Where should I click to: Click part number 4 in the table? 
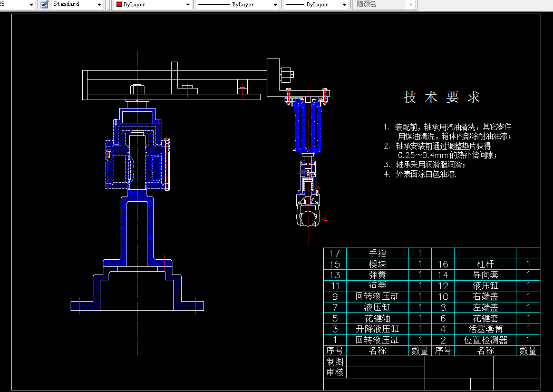[x=443, y=329]
